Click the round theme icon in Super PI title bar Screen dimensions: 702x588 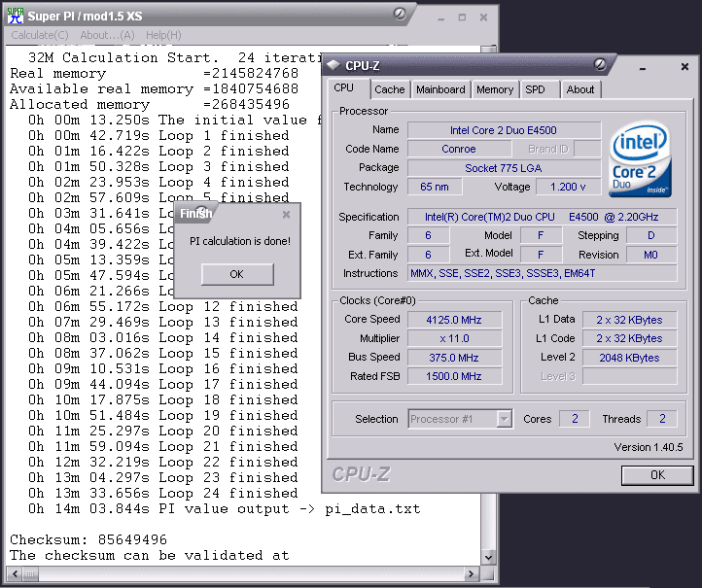pyautogui.click(x=400, y=14)
